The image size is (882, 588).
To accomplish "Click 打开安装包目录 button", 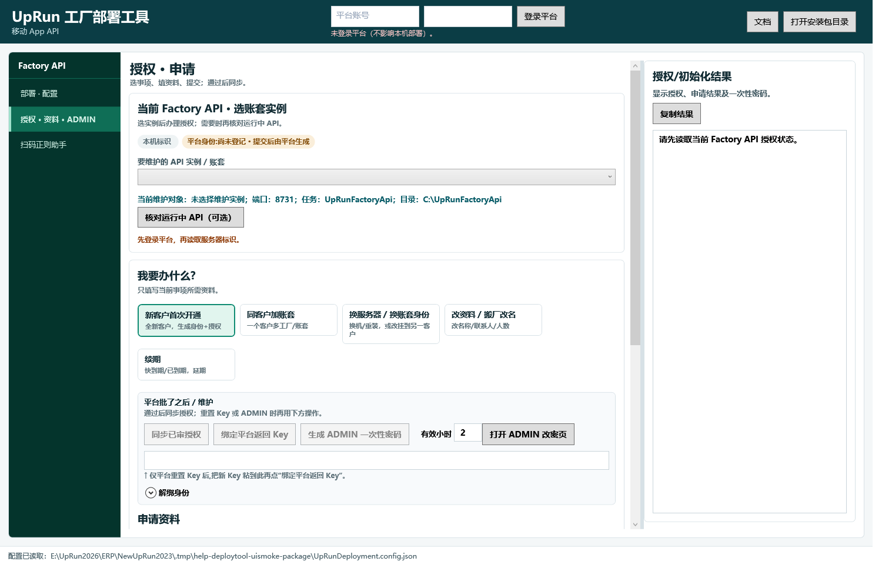I will point(820,22).
